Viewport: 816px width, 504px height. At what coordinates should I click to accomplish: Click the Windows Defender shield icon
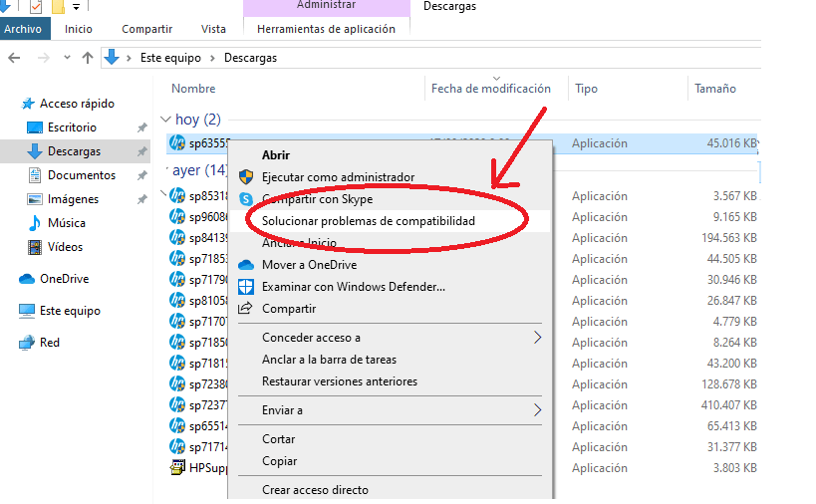(x=245, y=287)
